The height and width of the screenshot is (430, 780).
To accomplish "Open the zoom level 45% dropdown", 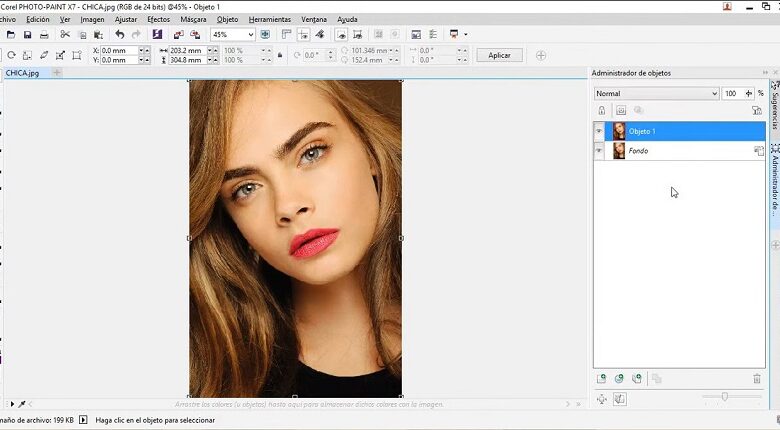I will coord(250,35).
